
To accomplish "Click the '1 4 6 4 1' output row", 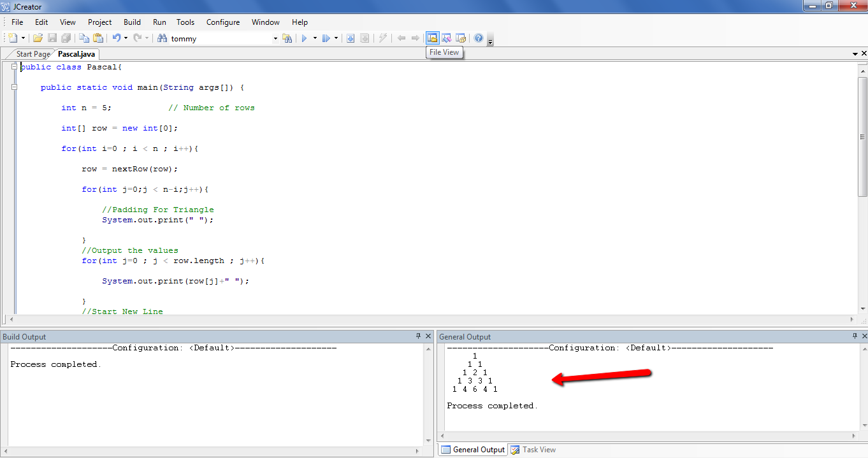I will (475, 389).
